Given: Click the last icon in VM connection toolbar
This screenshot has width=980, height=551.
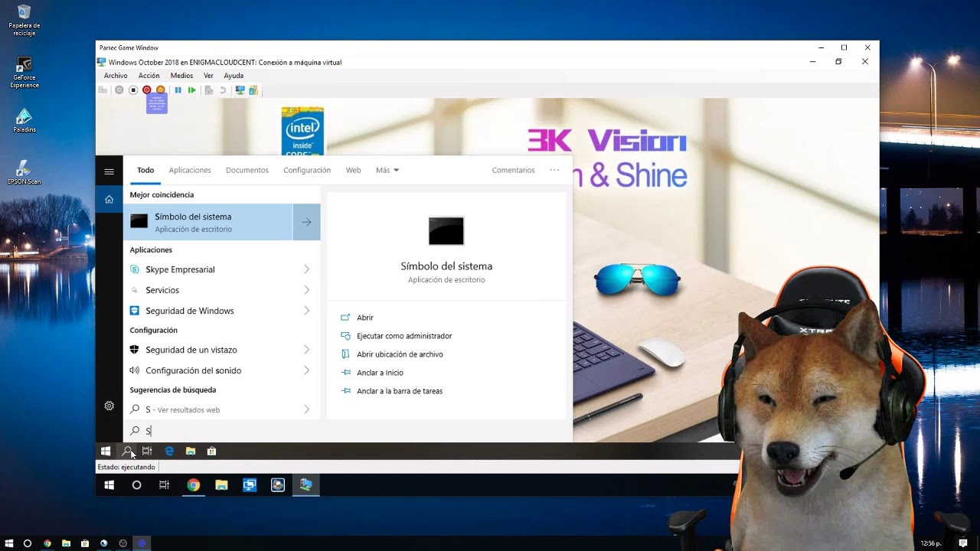Looking at the screenshot, I should [x=253, y=90].
